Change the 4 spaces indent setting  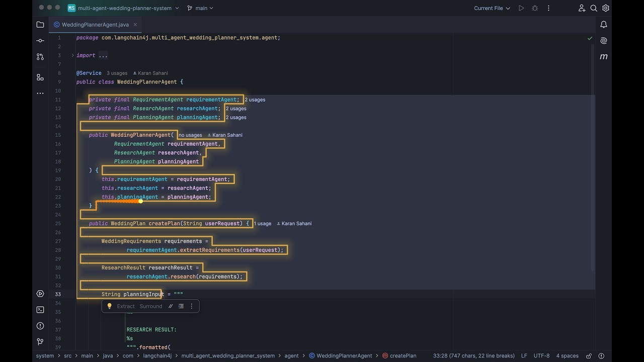pyautogui.click(x=567, y=356)
